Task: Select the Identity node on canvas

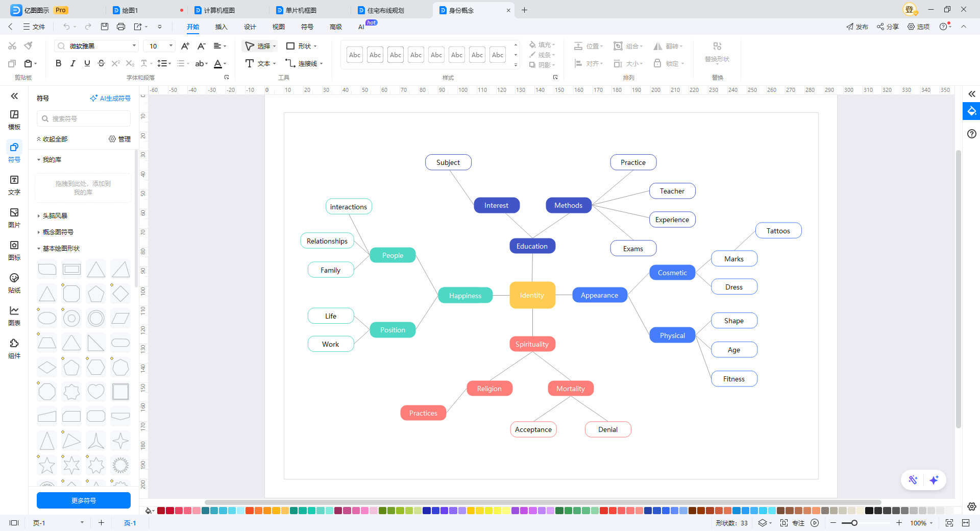Action: pos(532,295)
